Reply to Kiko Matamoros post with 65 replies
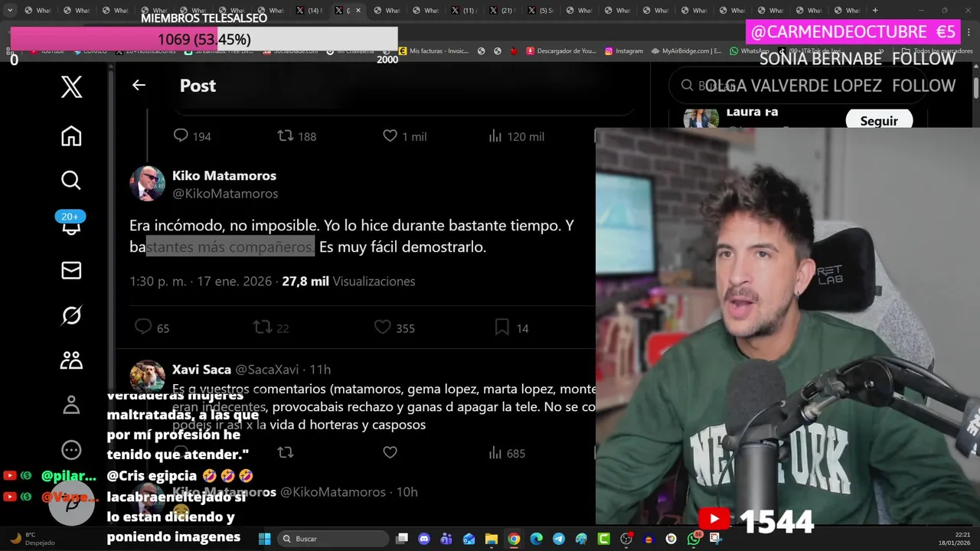The width and height of the screenshot is (980, 551). click(x=143, y=328)
